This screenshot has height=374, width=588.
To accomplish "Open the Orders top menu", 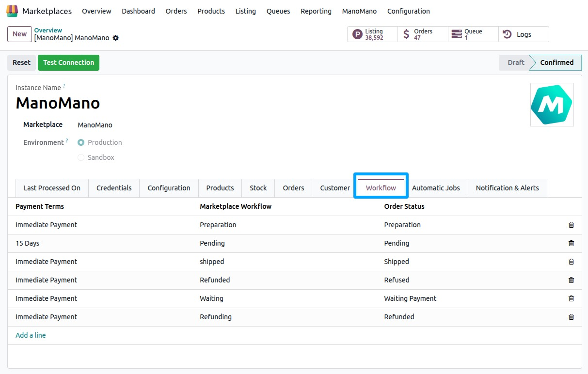I will (176, 11).
